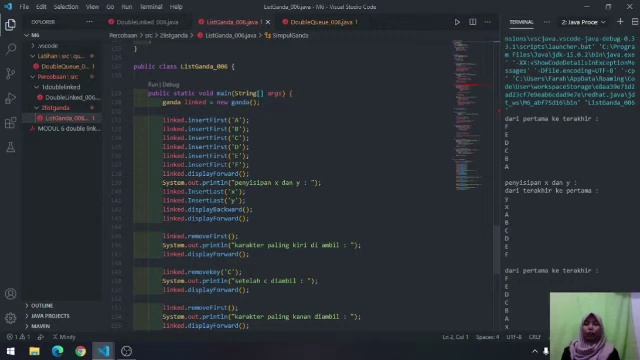This screenshot has height=360, width=640.
Task: Open the Terminal menu
Action: (151, 7)
